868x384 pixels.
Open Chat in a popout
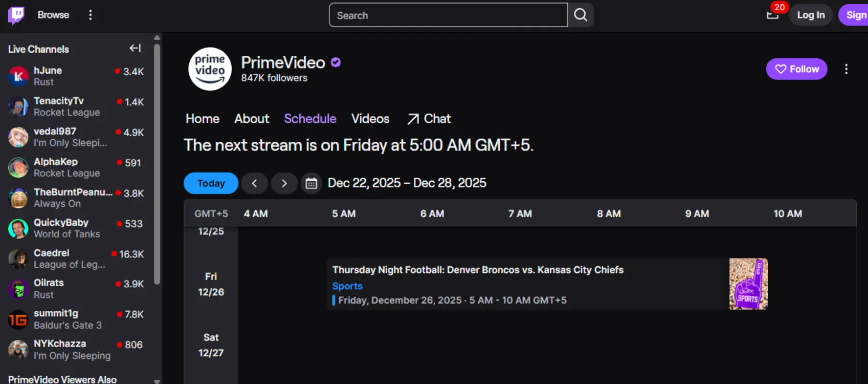pos(429,119)
